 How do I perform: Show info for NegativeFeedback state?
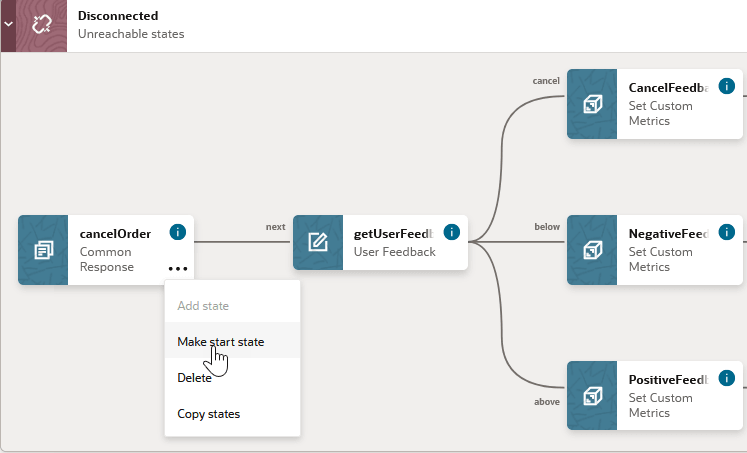point(726,232)
